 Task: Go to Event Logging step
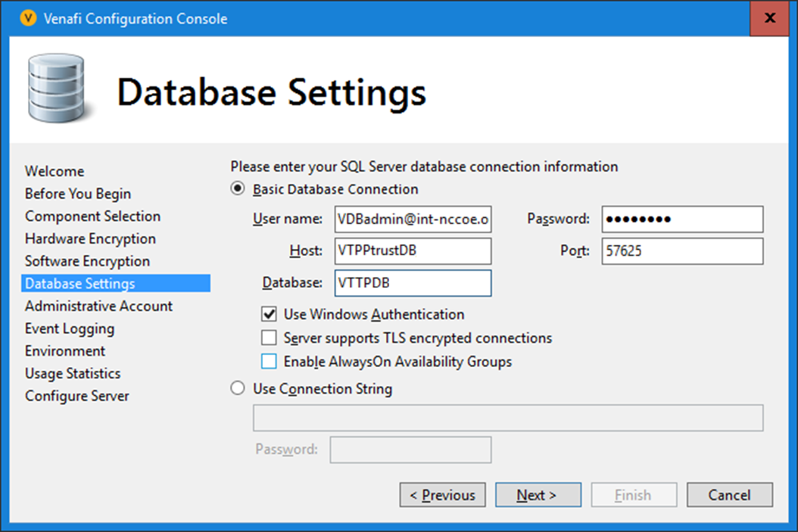70,329
